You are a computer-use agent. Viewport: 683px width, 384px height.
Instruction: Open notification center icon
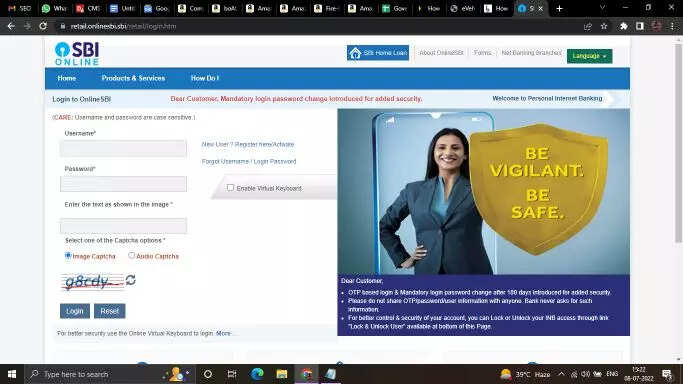[x=666, y=374]
